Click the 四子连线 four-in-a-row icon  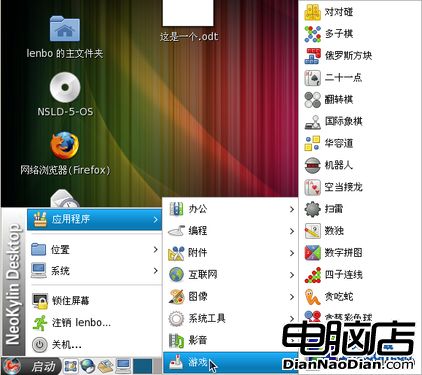coord(313,275)
